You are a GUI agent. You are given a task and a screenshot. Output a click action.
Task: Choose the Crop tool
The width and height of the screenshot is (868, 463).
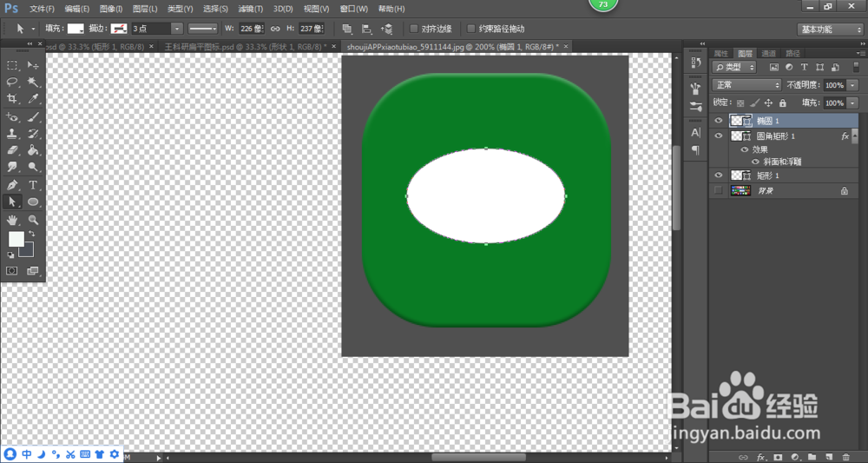[11, 99]
